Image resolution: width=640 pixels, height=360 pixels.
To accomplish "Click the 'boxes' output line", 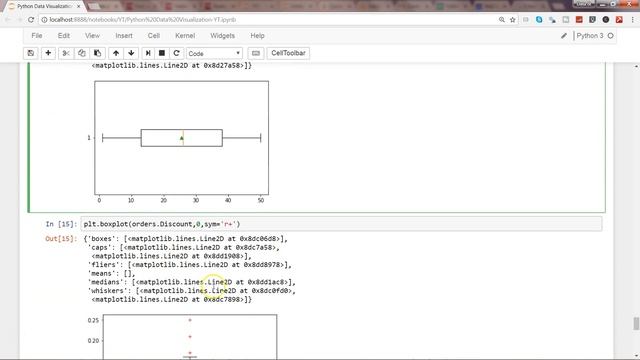I will point(186,239).
